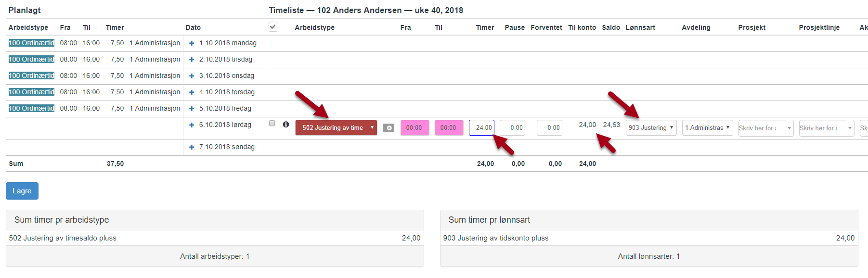868x278 pixels.
Task: Expand the 1 Administras avdeling dropdown
Action: coord(707,127)
